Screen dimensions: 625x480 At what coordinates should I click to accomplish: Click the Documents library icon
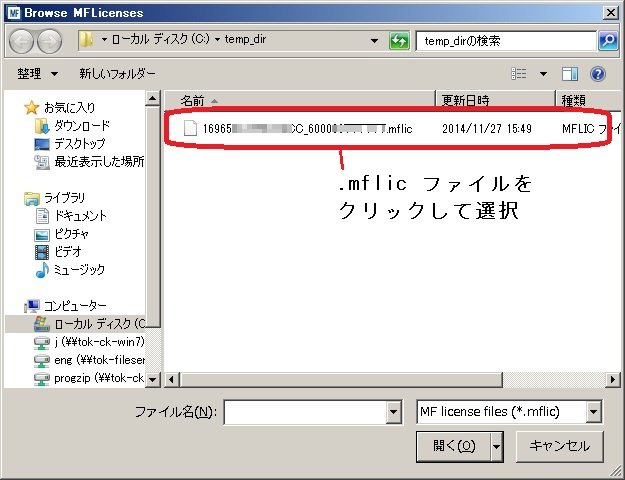tap(42, 216)
